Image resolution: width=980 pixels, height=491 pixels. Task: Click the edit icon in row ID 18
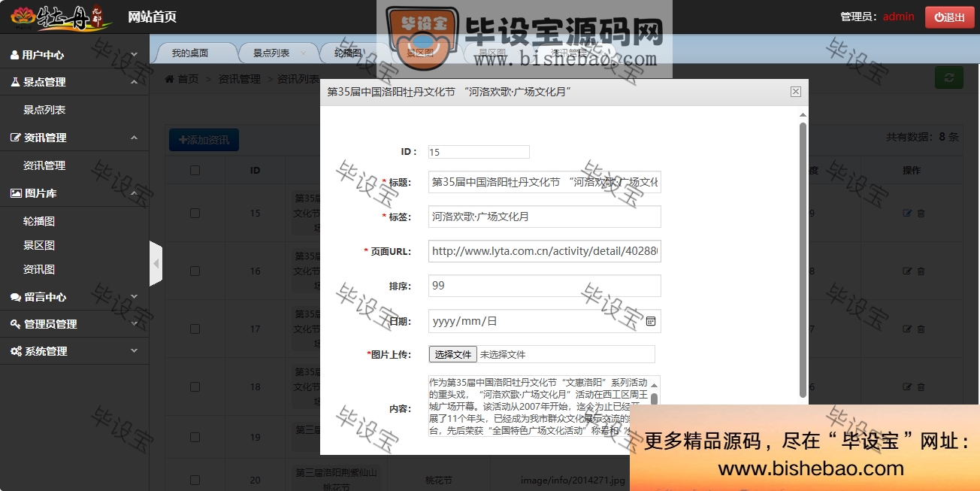click(x=907, y=387)
